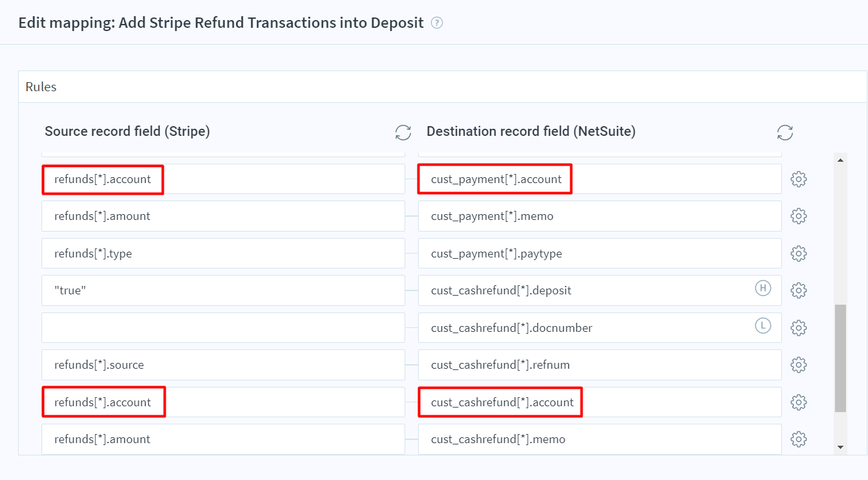Click the Rules list scrollbar thumb
The width and height of the screenshot is (868, 480).
840,358
